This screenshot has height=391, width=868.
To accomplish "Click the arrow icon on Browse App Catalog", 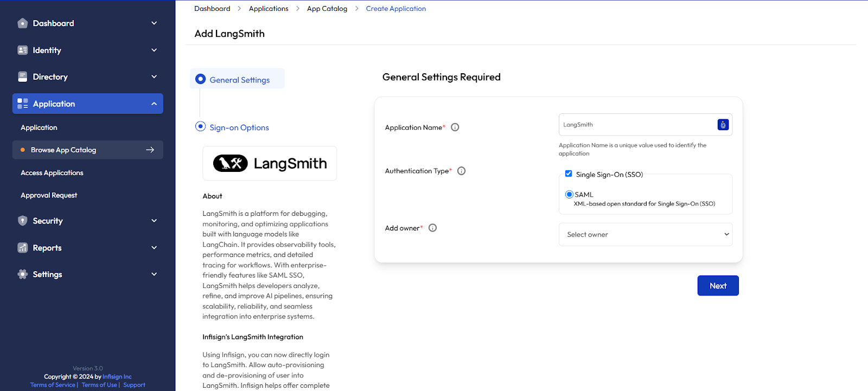I will pos(150,150).
